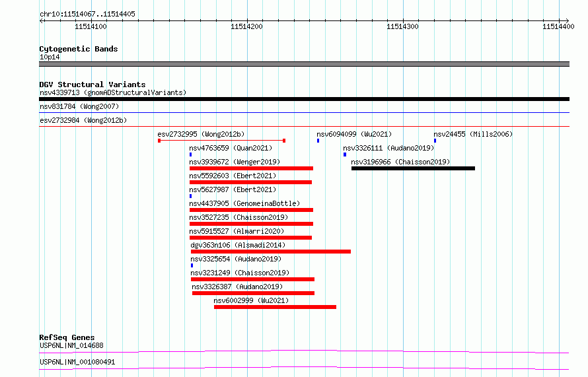Open nsv5627987 (Ebert2021) variant label
Viewport: 588px width, 377px height.
tap(233, 189)
